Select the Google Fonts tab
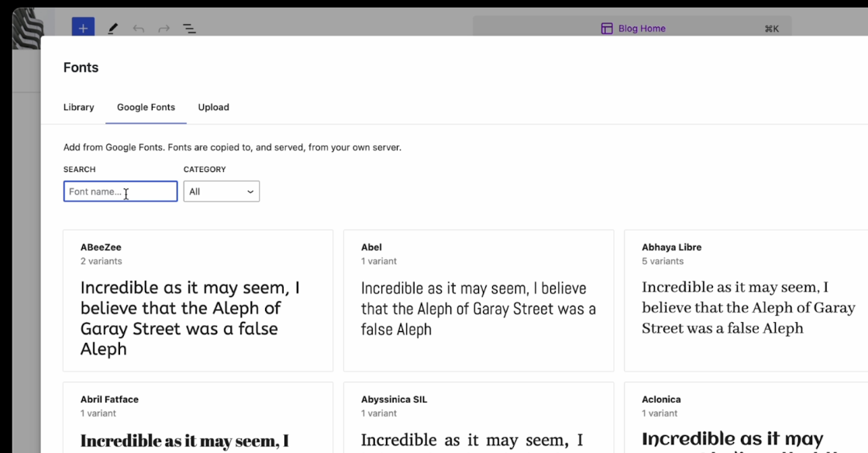The image size is (868, 453). click(146, 107)
